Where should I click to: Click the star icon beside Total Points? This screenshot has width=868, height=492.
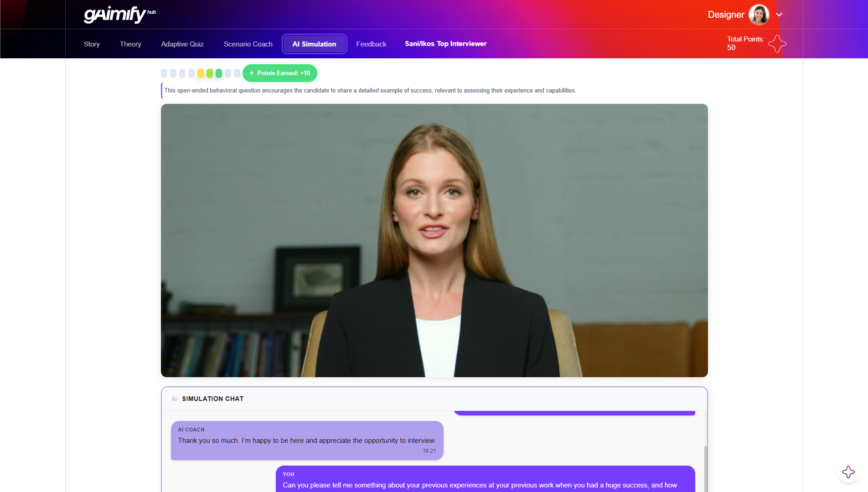[x=777, y=44]
